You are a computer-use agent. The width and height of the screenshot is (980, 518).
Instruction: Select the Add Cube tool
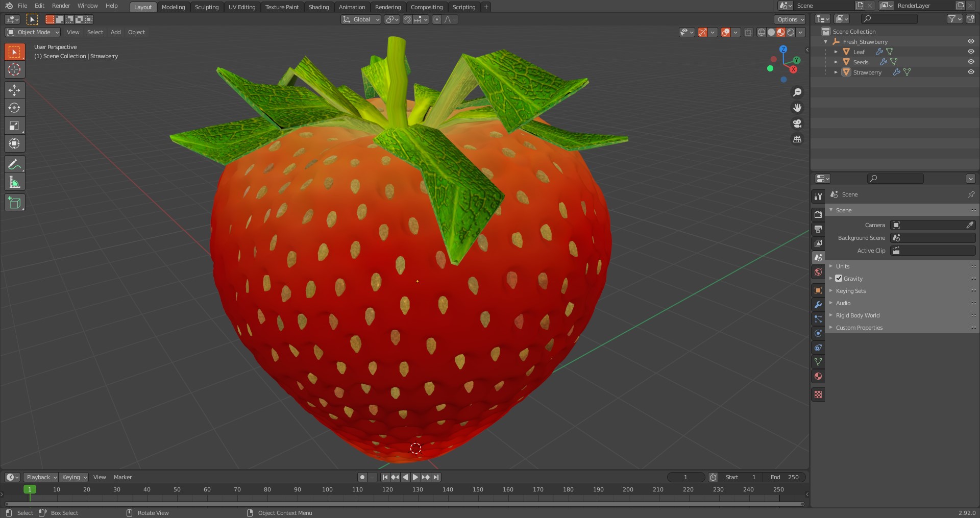[14, 203]
